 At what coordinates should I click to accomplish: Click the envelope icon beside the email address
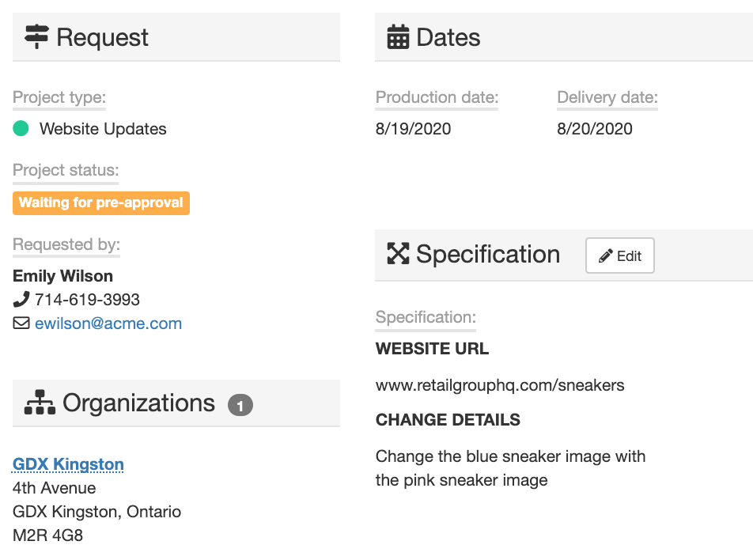tap(20, 324)
